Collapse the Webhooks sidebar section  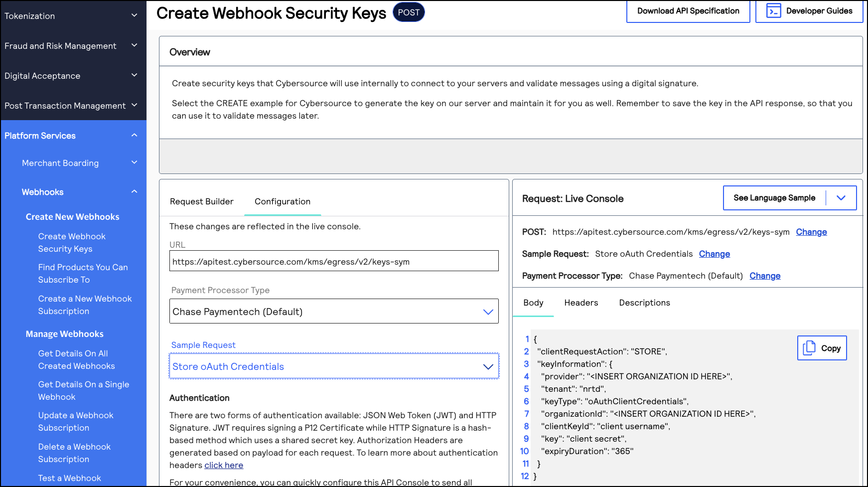click(x=134, y=191)
